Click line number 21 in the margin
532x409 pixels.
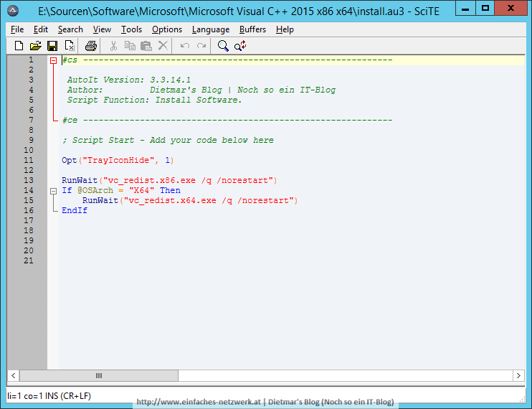click(29, 260)
